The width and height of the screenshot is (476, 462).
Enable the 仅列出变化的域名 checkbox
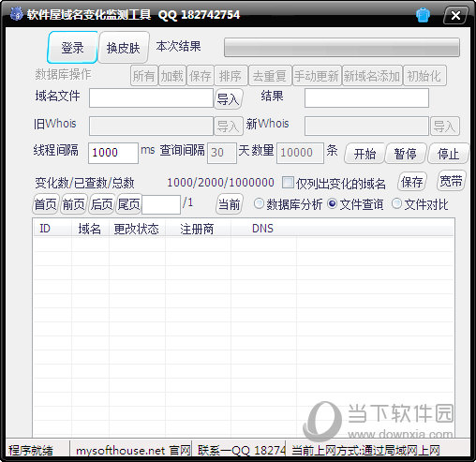pos(288,183)
